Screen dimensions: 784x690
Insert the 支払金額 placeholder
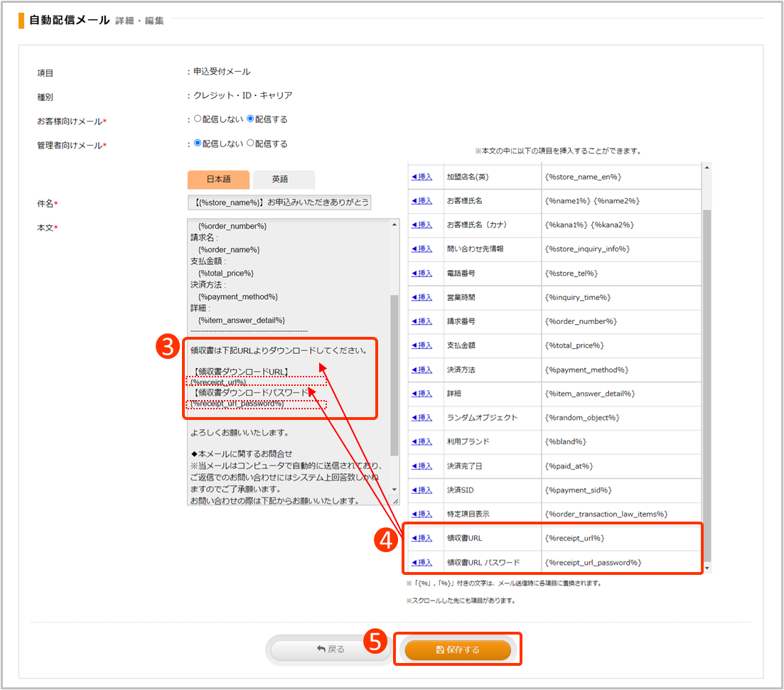click(x=421, y=345)
